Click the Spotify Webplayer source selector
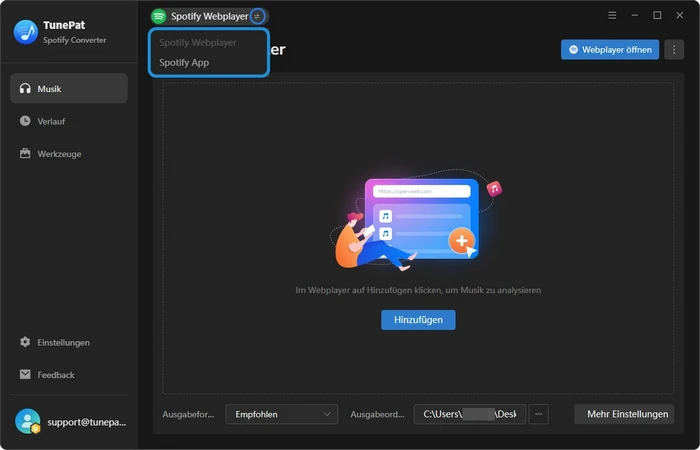700x450 pixels. [x=209, y=17]
